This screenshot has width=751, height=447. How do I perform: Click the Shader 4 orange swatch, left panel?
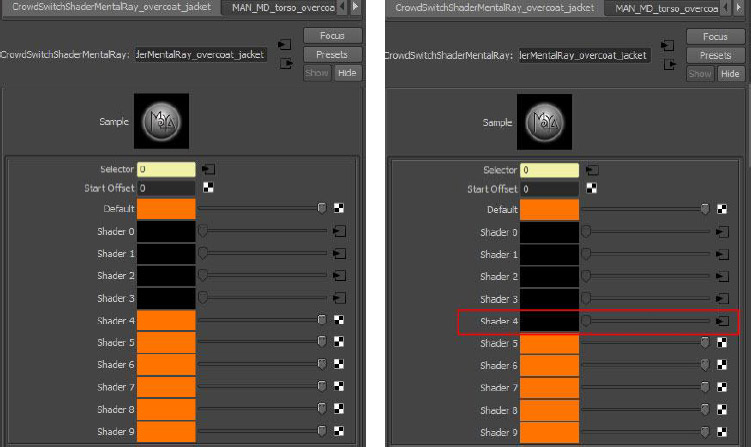pos(166,320)
